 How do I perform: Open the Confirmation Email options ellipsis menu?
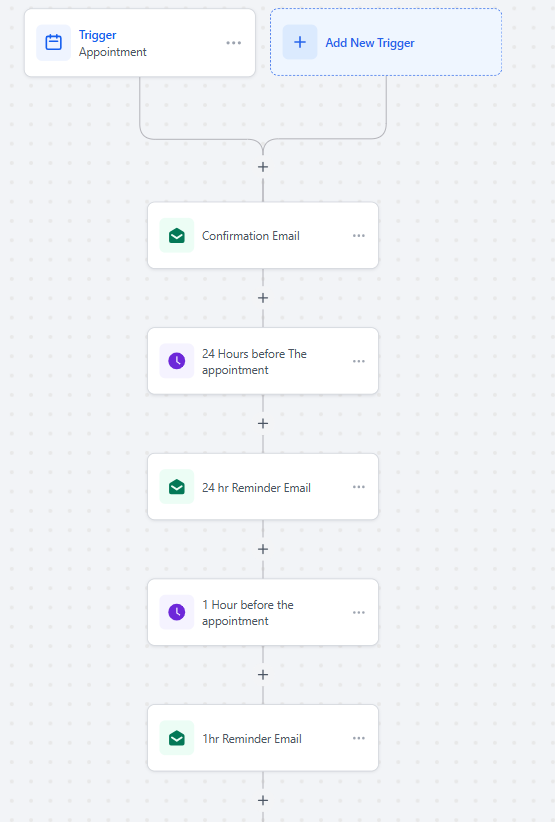click(359, 235)
